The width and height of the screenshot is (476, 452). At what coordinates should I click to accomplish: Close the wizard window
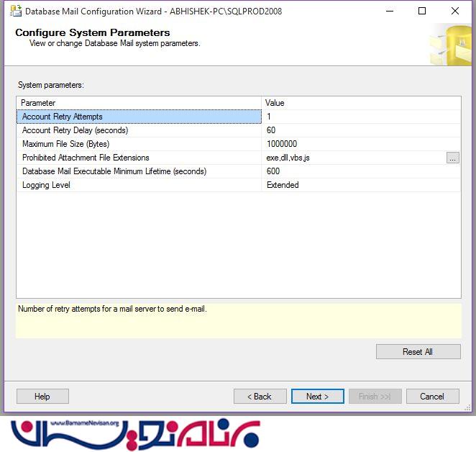(x=455, y=11)
